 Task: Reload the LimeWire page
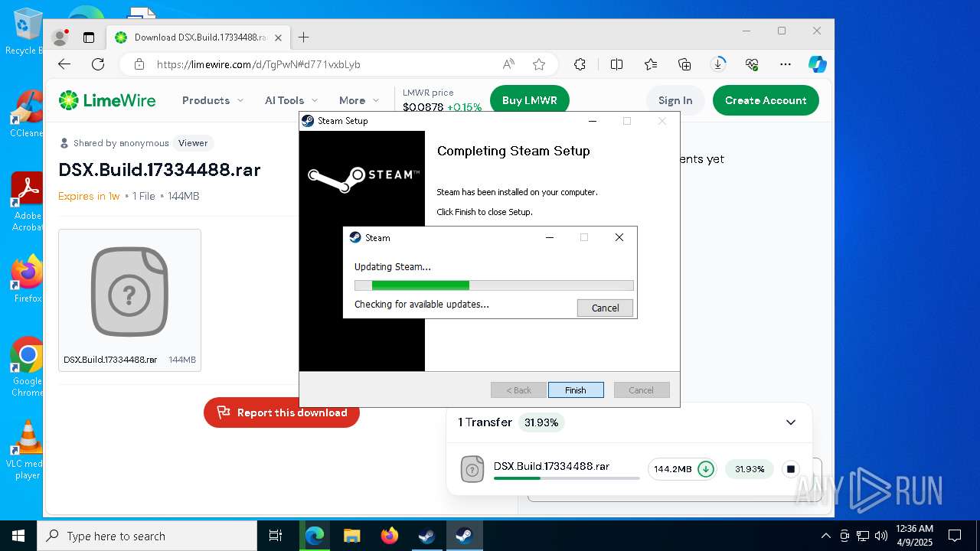(x=98, y=64)
